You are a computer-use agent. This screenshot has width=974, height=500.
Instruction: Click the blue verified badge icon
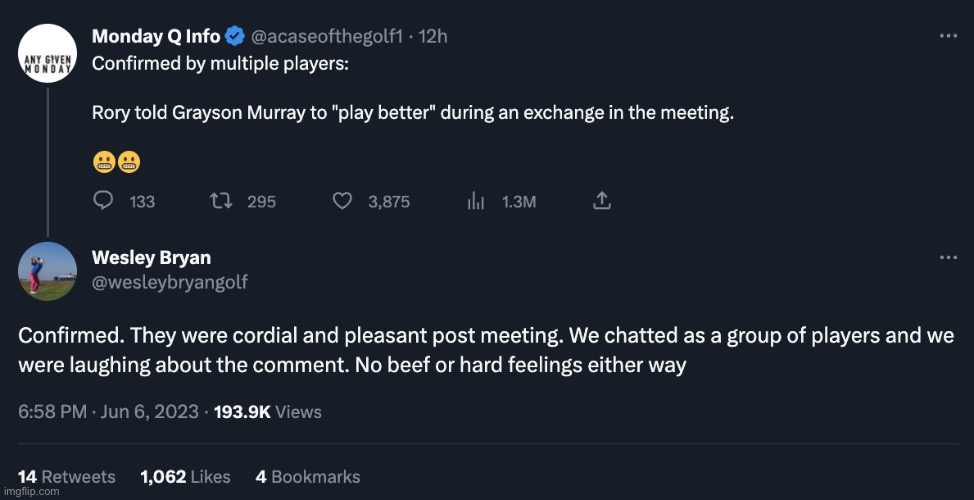(x=235, y=37)
